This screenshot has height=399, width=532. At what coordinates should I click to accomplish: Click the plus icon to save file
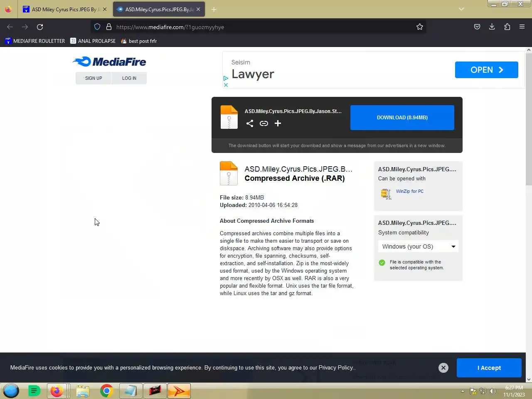click(x=278, y=123)
